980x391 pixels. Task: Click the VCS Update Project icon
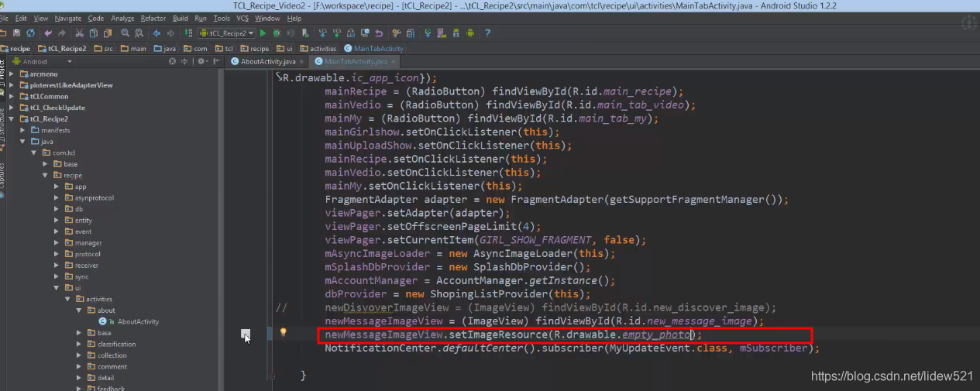click(x=323, y=33)
